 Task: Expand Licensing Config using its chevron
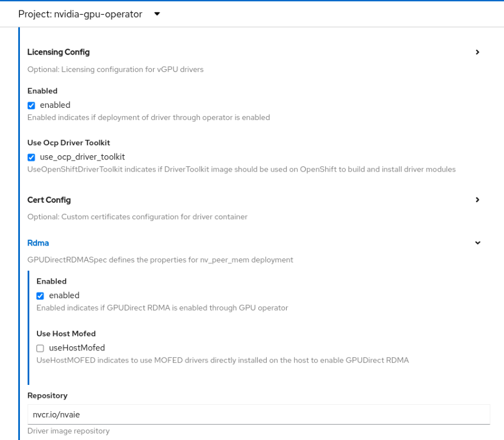coord(477,52)
